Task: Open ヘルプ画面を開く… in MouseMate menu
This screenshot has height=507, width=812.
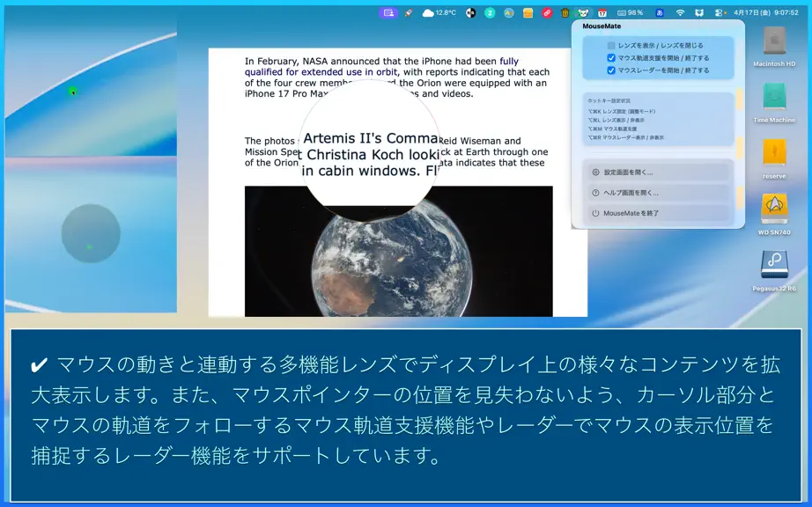Action: tap(658, 193)
